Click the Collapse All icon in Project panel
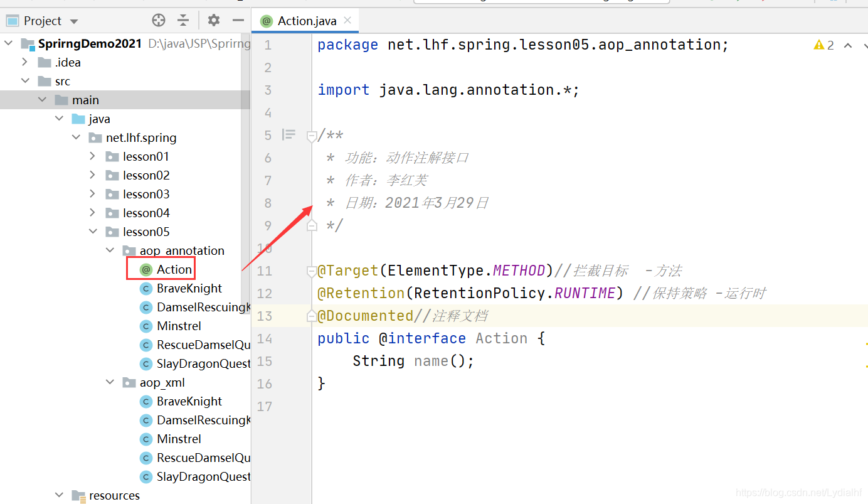The height and width of the screenshot is (504, 868). pos(183,21)
